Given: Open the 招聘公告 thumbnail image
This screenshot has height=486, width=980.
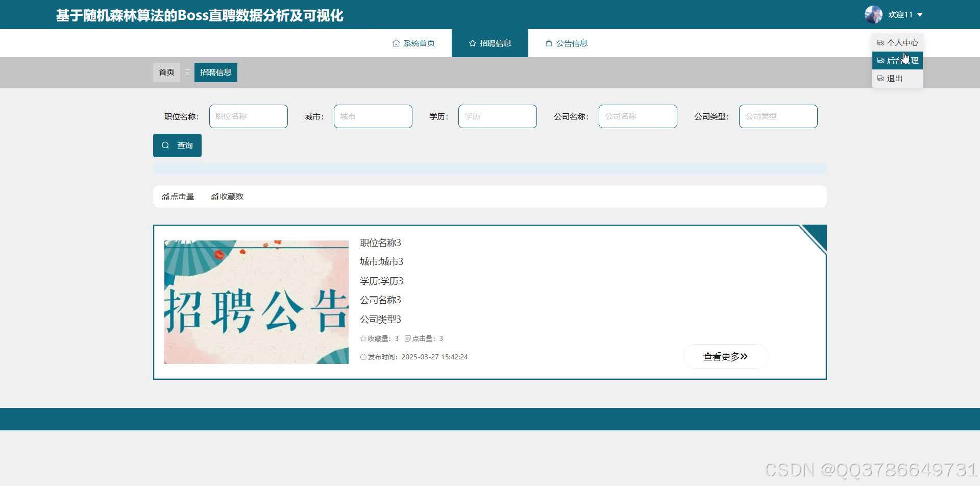Looking at the screenshot, I should (256, 302).
